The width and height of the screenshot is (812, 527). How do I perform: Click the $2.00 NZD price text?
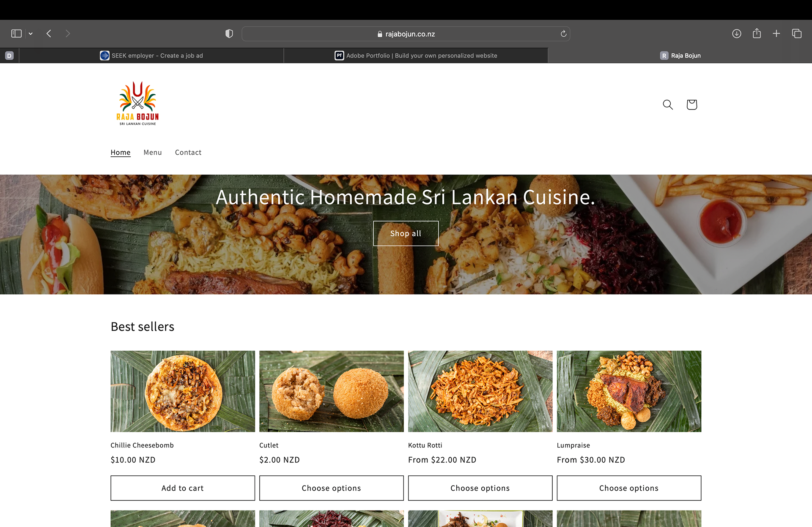pos(280,460)
